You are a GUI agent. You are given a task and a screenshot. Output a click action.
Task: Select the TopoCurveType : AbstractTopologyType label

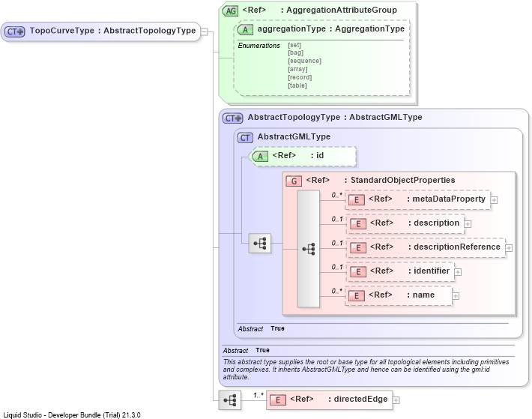pyautogui.click(x=112, y=31)
